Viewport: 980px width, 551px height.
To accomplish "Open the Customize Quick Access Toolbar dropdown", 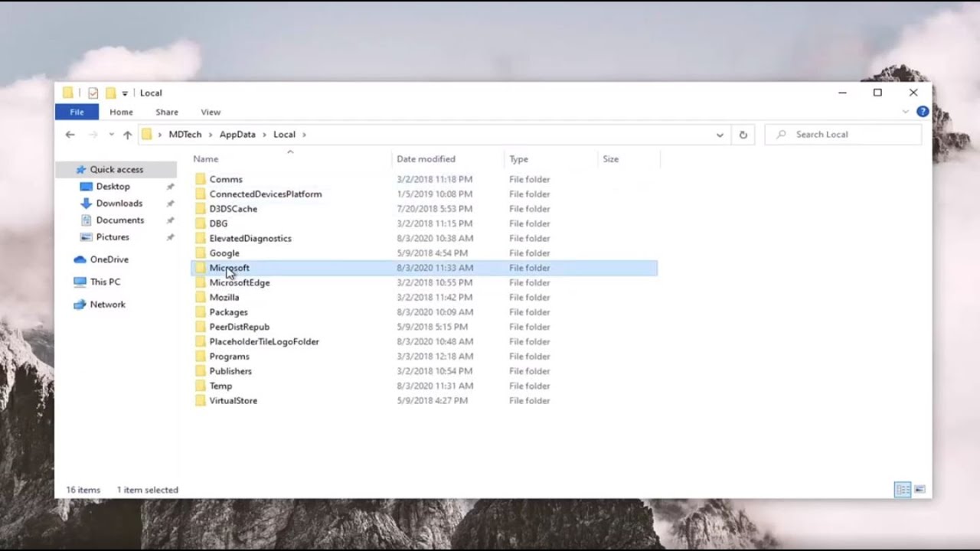I will (125, 93).
